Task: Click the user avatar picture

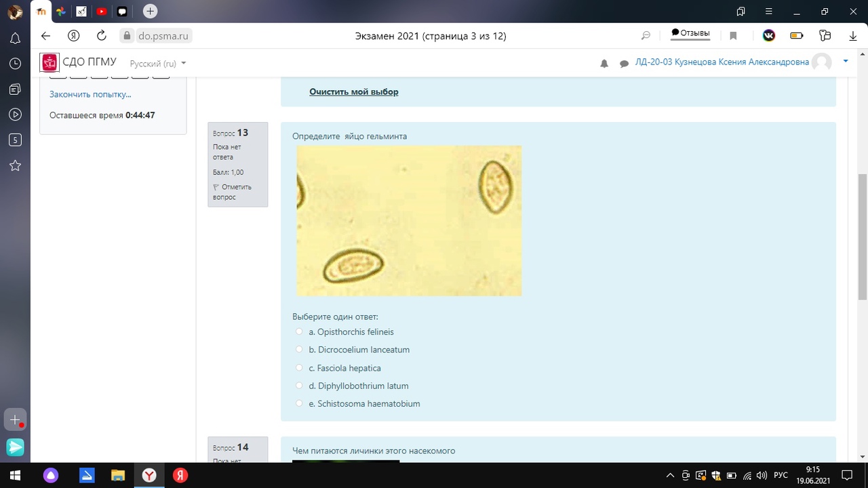Action: click(822, 62)
